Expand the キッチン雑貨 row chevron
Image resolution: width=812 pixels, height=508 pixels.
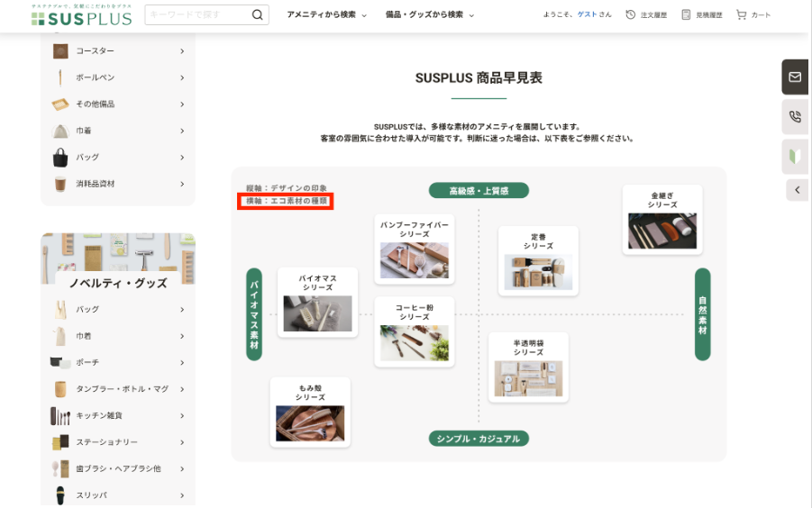coord(182,415)
